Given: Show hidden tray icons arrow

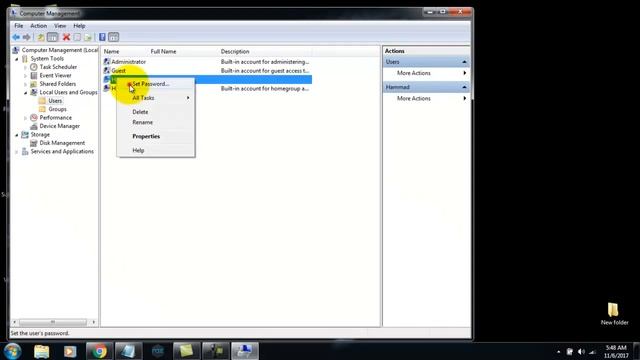Looking at the screenshot, I should [x=558, y=352].
